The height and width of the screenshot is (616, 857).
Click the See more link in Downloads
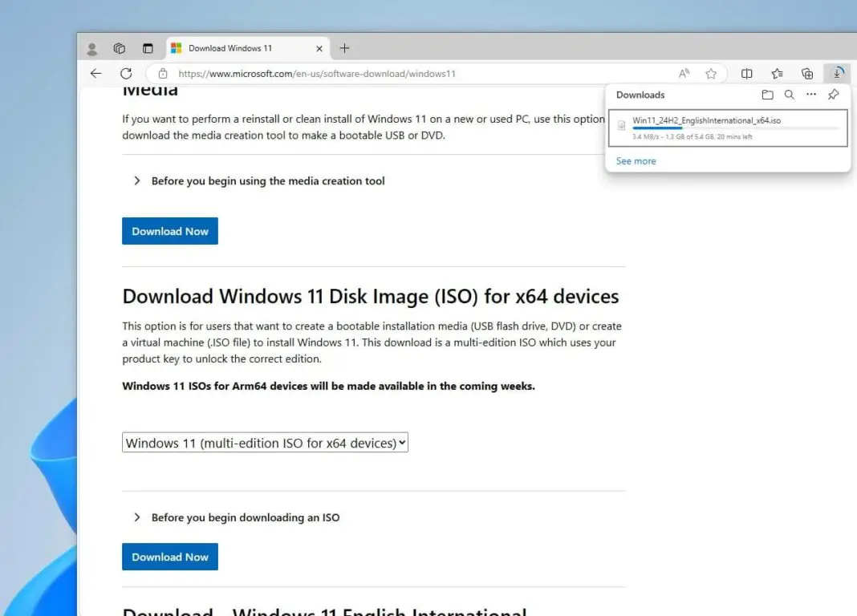[x=636, y=160]
